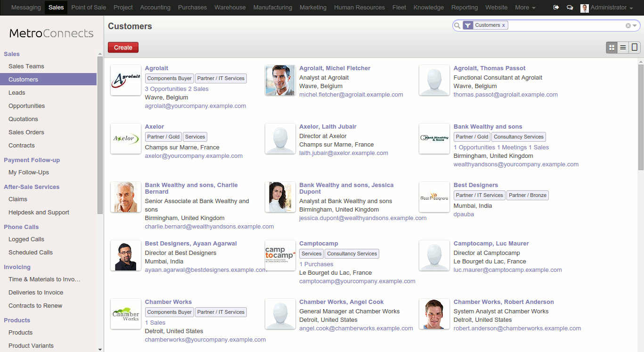
Task: Open michel.fletcher@agrolait.example.com email link
Action: point(351,95)
